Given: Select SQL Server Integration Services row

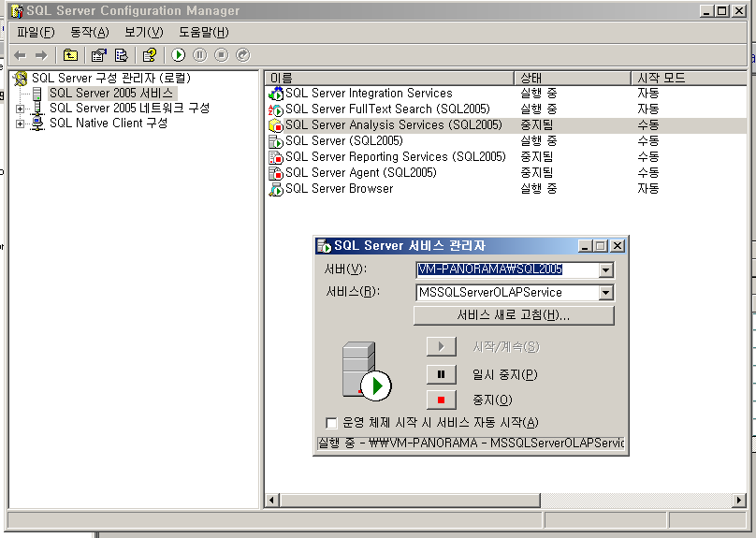Looking at the screenshot, I should click(x=506, y=94).
